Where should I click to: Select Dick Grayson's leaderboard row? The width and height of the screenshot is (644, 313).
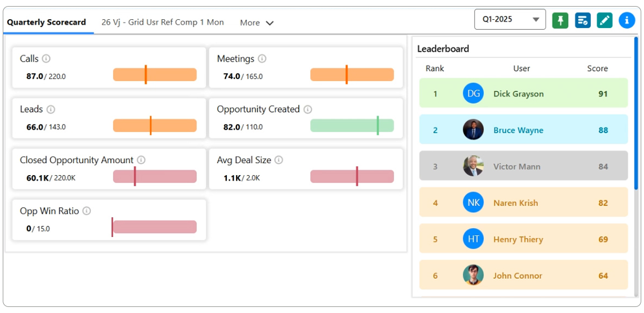[523, 93]
